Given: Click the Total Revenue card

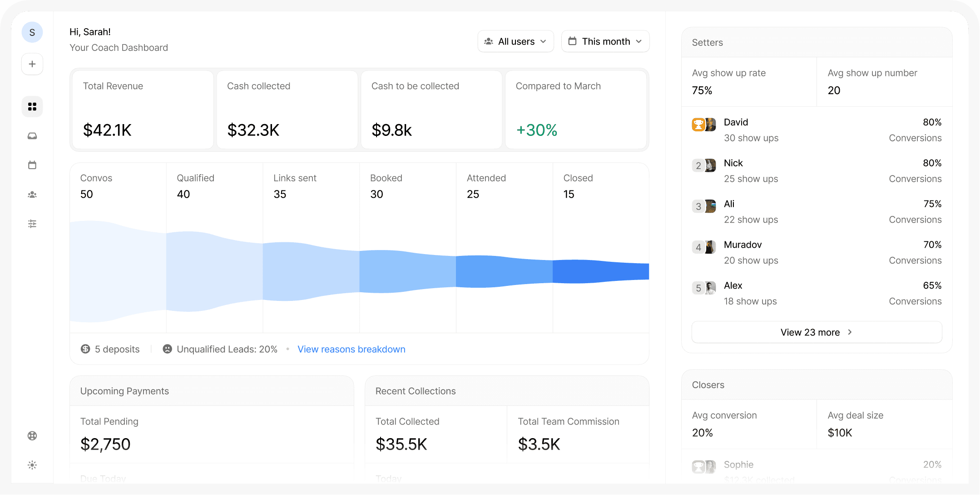Looking at the screenshot, I should pos(143,110).
